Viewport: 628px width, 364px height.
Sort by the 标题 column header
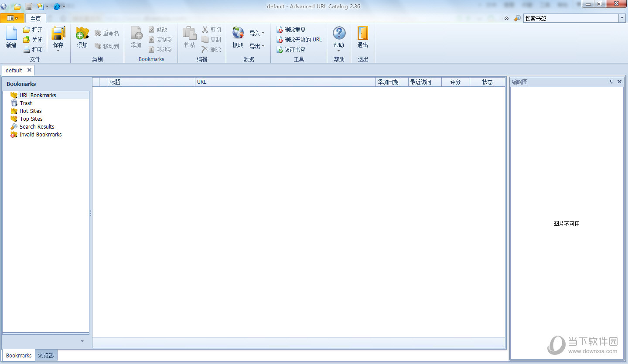point(151,82)
